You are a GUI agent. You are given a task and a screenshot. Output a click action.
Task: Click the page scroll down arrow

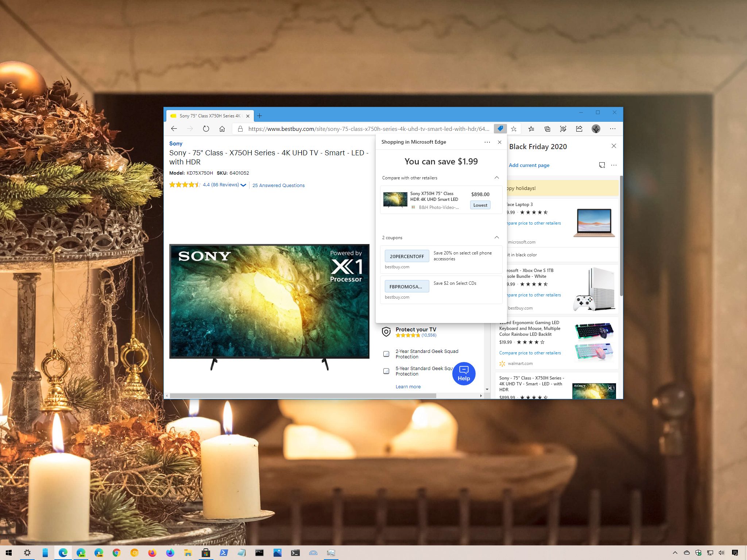[487, 389]
